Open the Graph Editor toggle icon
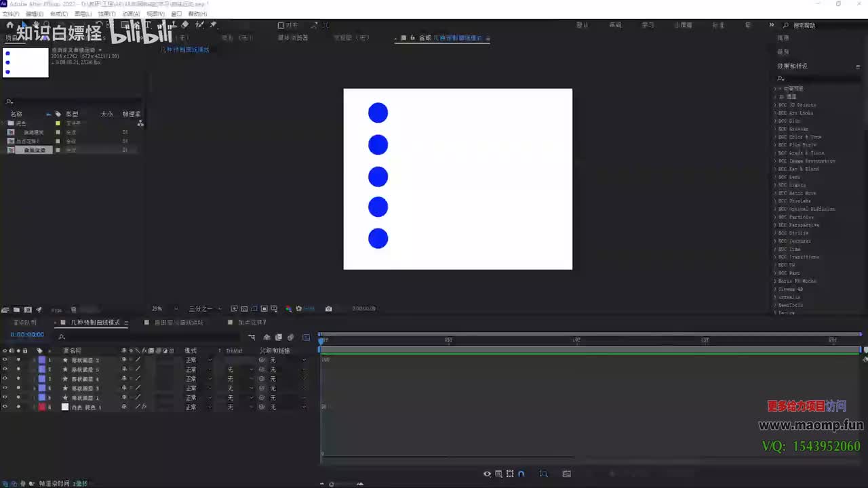Screen dimensions: 868x488 306,337
